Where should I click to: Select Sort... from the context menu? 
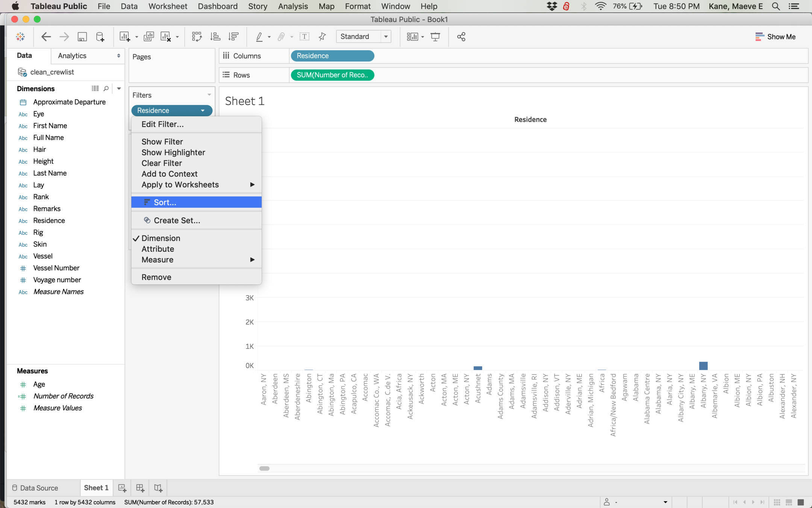coord(165,202)
